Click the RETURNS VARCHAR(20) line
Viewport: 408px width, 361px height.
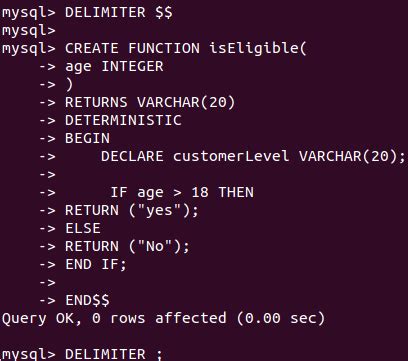pos(150,102)
